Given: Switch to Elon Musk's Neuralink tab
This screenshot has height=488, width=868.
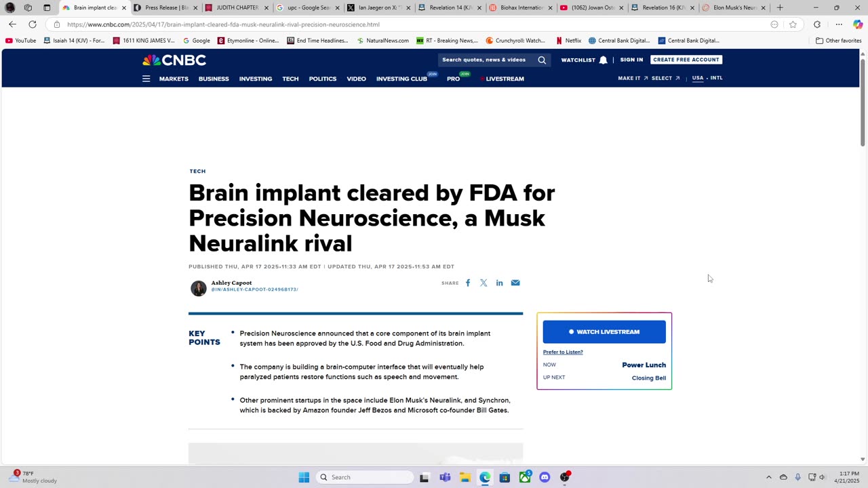Looking at the screenshot, I should click(x=735, y=7).
